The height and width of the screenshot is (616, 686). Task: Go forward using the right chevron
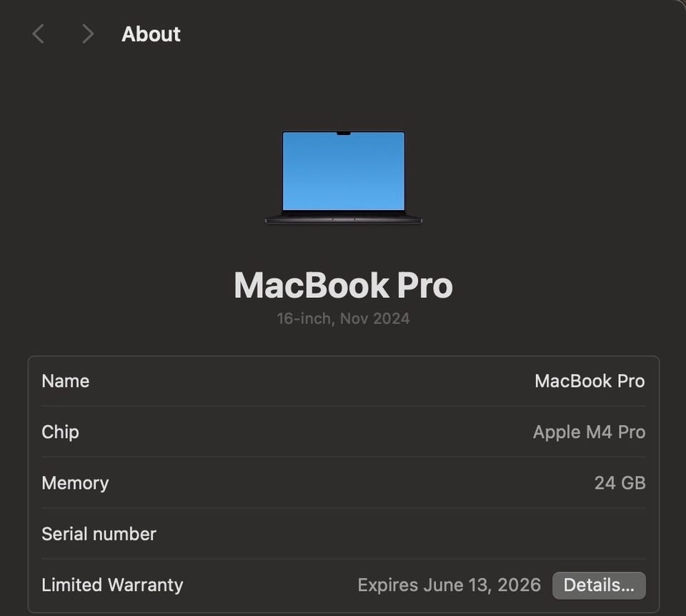point(87,34)
